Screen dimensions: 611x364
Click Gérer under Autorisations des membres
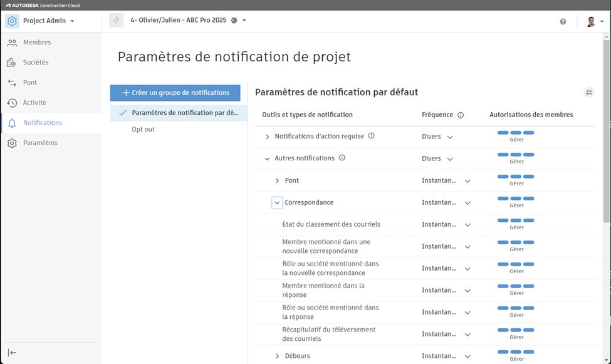(516, 139)
